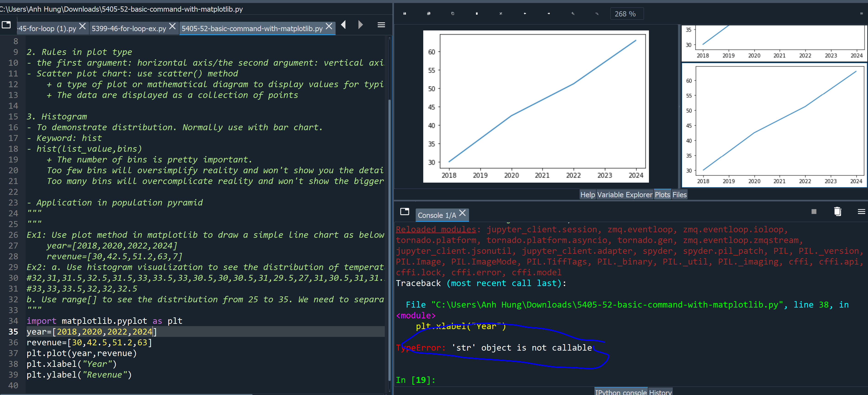Move editor tabs right with arrow

[x=361, y=24]
